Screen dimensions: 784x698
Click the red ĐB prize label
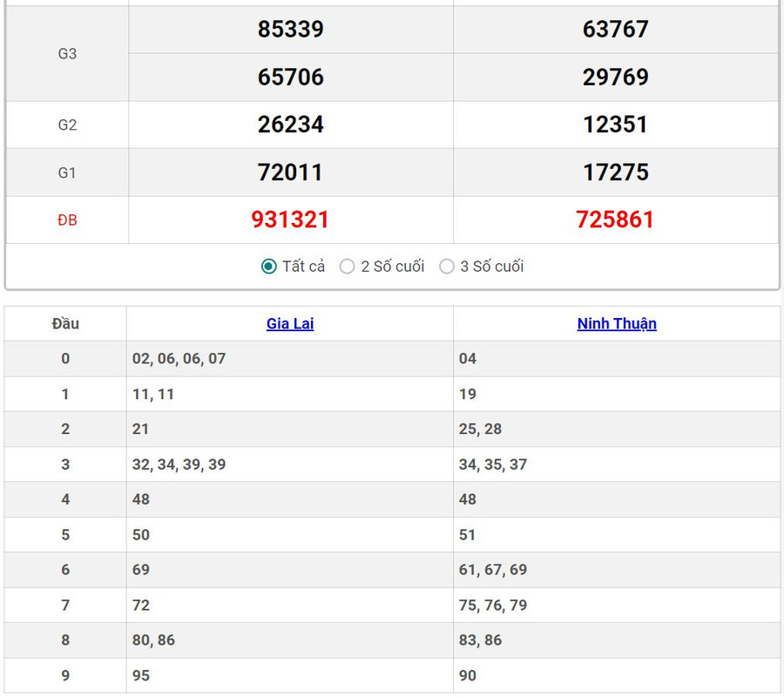pyautogui.click(x=67, y=220)
